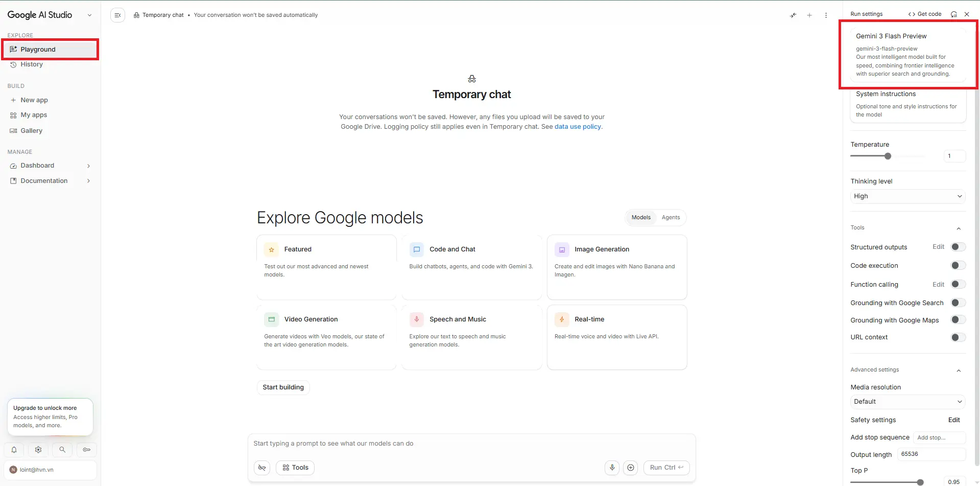Click Edit next to Structured outputs
The width and height of the screenshot is (980, 486).
coord(939,247)
